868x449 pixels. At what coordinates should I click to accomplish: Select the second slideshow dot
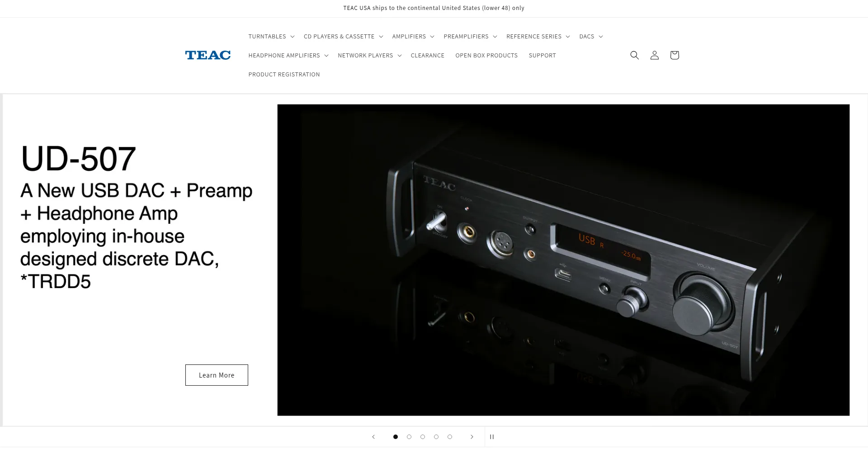(x=409, y=437)
